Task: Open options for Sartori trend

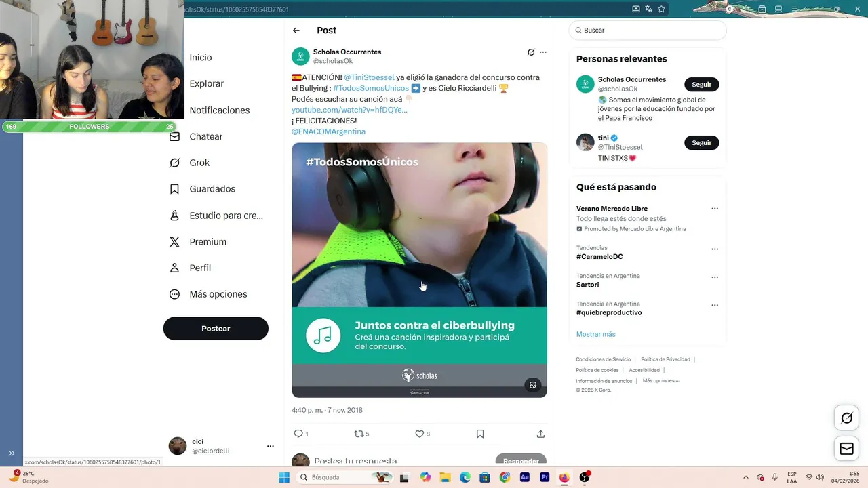Action: point(715,277)
